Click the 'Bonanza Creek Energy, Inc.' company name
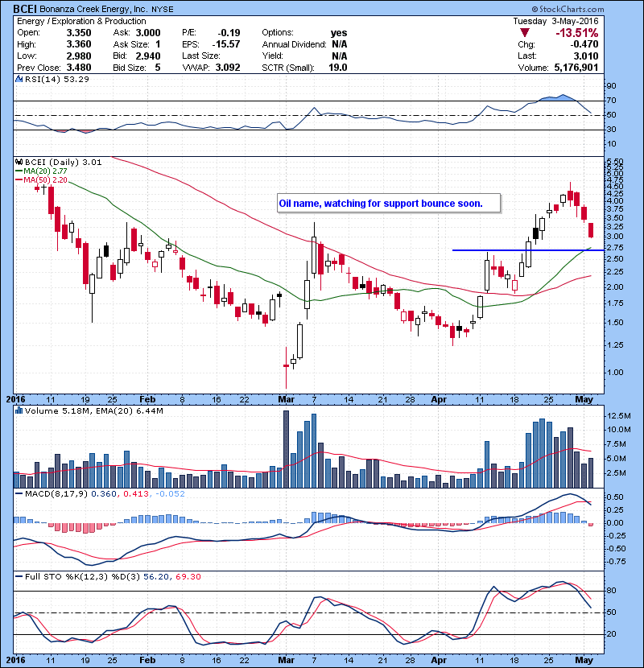 93,9
